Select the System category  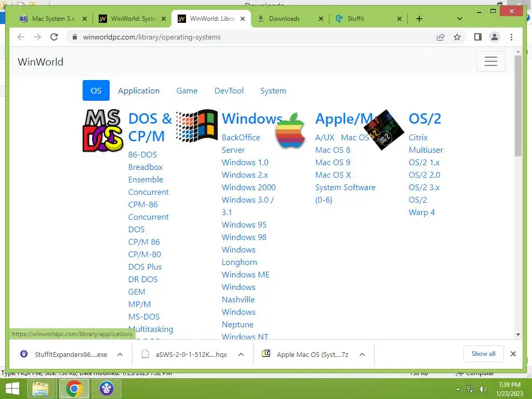tap(273, 90)
